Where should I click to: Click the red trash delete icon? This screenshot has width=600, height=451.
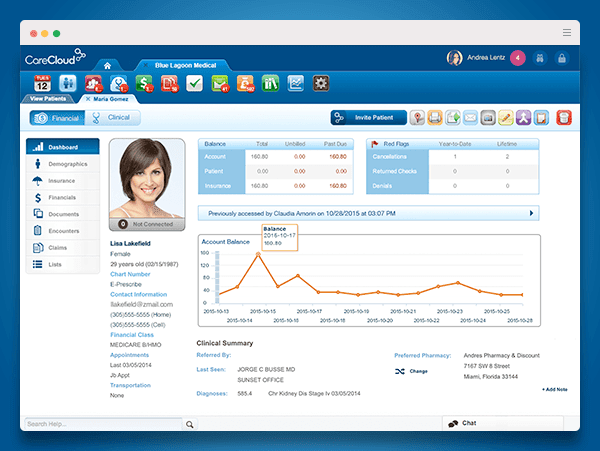[564, 118]
